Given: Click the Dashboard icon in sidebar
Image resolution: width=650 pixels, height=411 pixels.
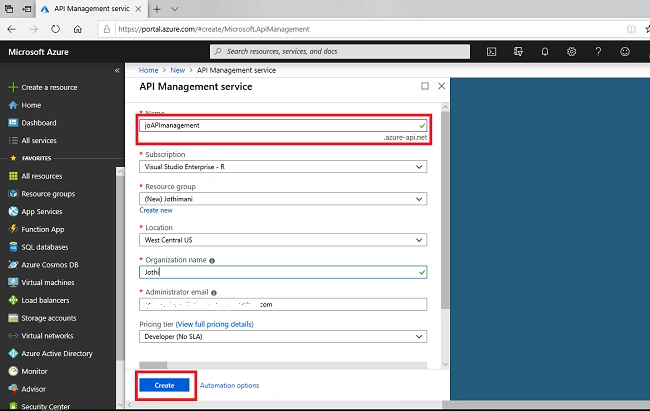Looking at the screenshot, I should tap(13, 123).
